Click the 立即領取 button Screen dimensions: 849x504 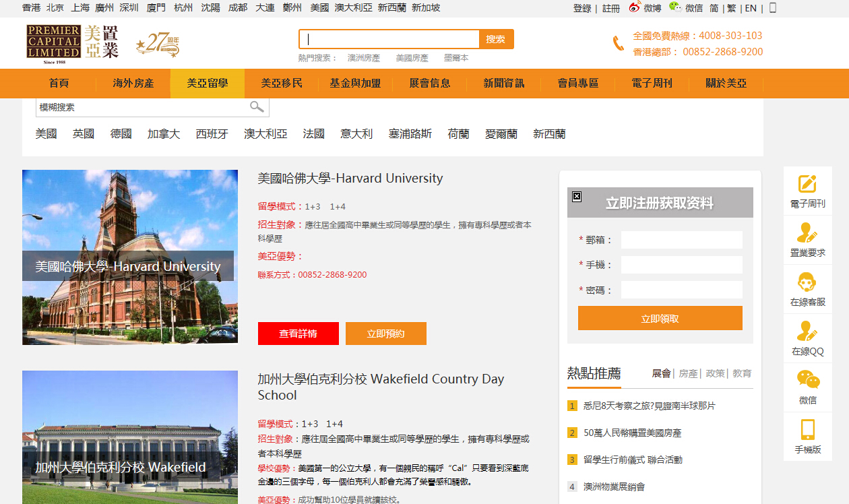point(660,319)
